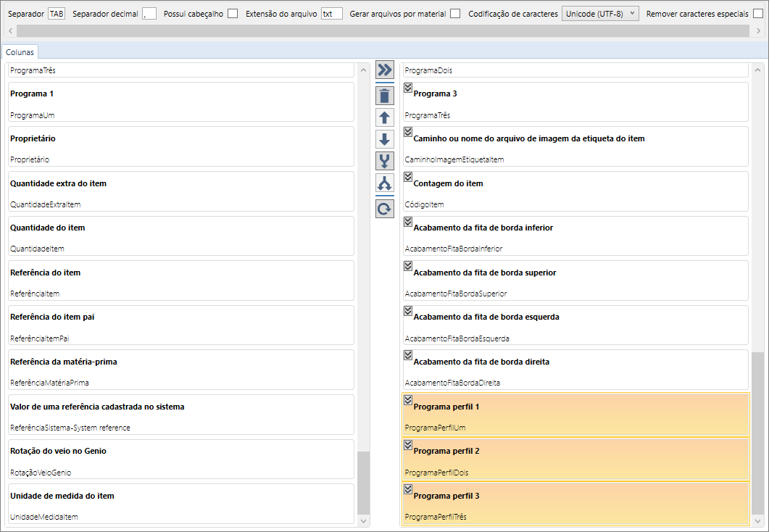The height and width of the screenshot is (532, 769).
Task: Click the top horizontal scrollbar track
Action: pos(384,30)
